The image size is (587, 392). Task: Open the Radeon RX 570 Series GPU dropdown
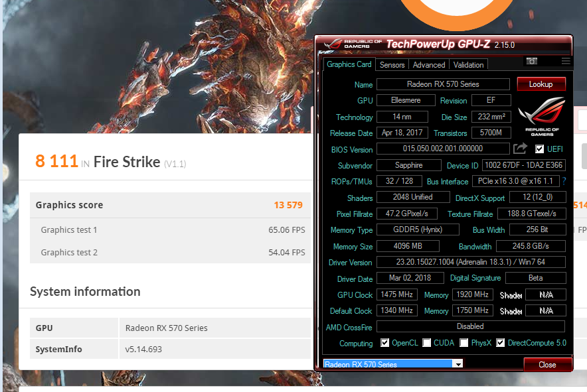click(458, 364)
